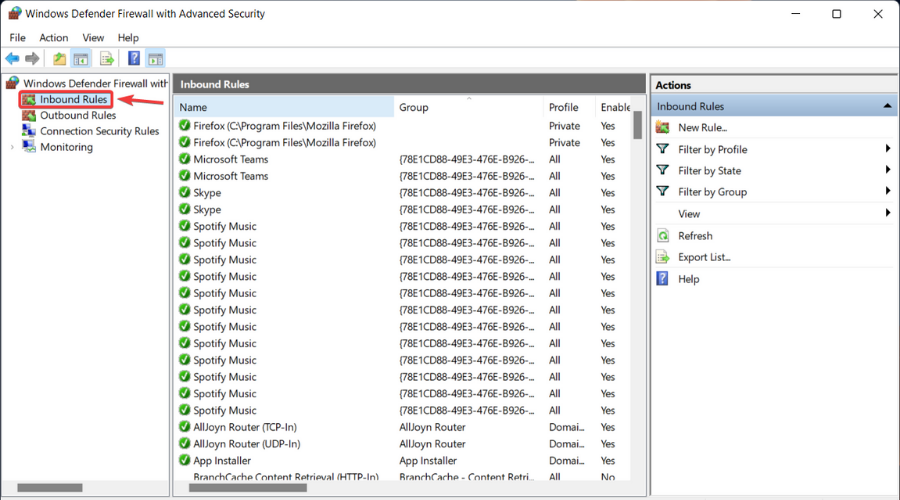Screen dimensions: 900x500
Task: Select the AllJoyn Router (TCP-In) rule
Action: coord(245,427)
